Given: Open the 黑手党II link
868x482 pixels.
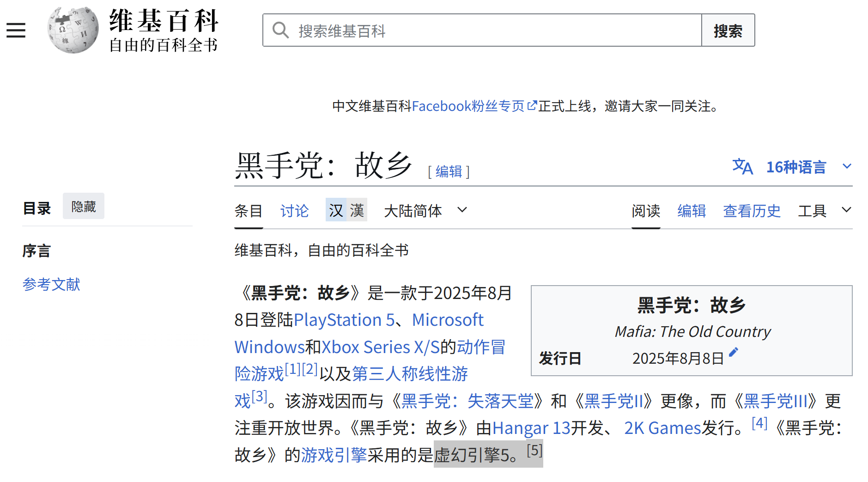Looking at the screenshot, I should click(x=613, y=401).
